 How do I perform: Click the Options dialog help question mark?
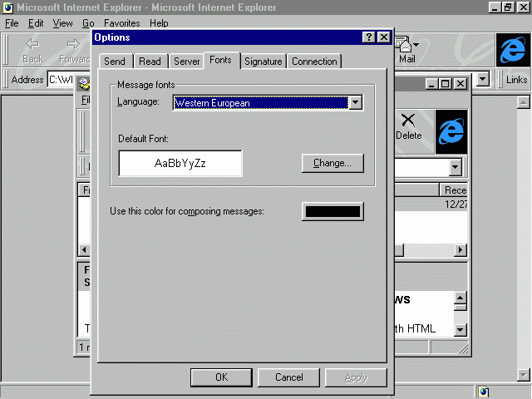point(368,37)
